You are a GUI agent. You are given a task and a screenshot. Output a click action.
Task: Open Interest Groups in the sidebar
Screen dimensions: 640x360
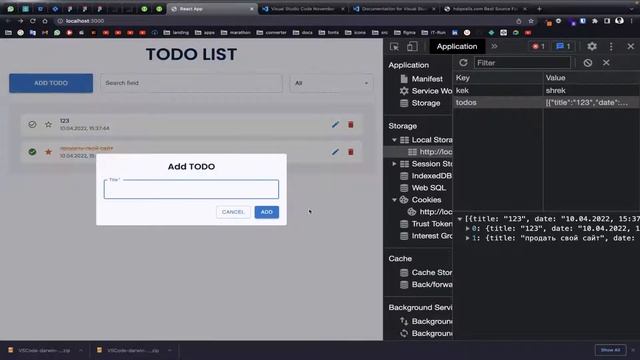point(426,236)
